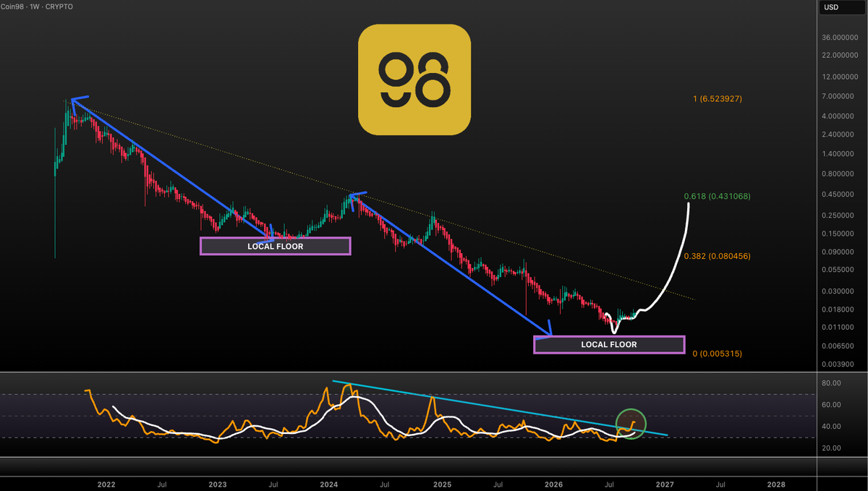Screen dimensions: 868x491
Task: Click the Jul label between 2025 and 2026
Action: click(x=498, y=483)
